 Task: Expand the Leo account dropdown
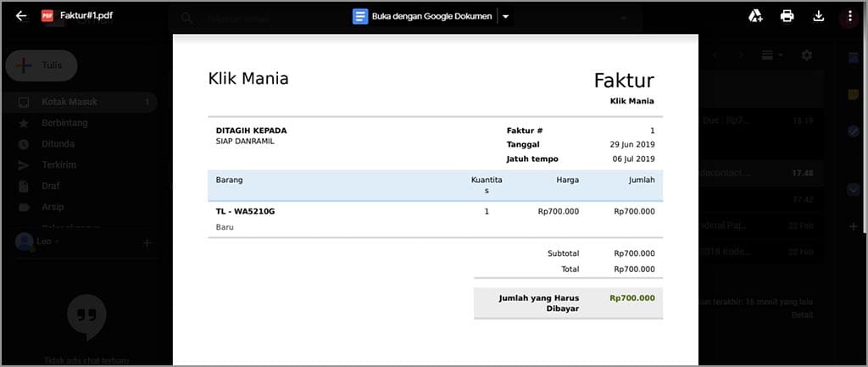pyautogui.click(x=58, y=242)
